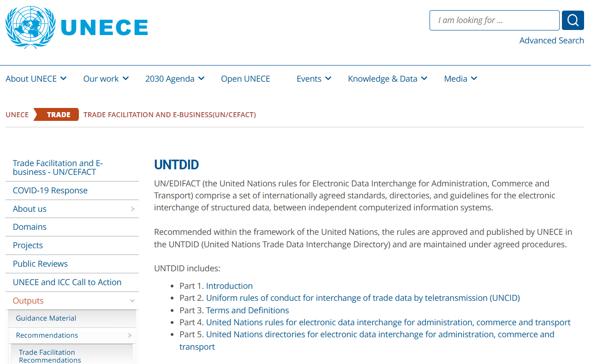The height and width of the screenshot is (364, 591).
Task: Open the Knowledge & Data menu item
Action: coord(382,79)
